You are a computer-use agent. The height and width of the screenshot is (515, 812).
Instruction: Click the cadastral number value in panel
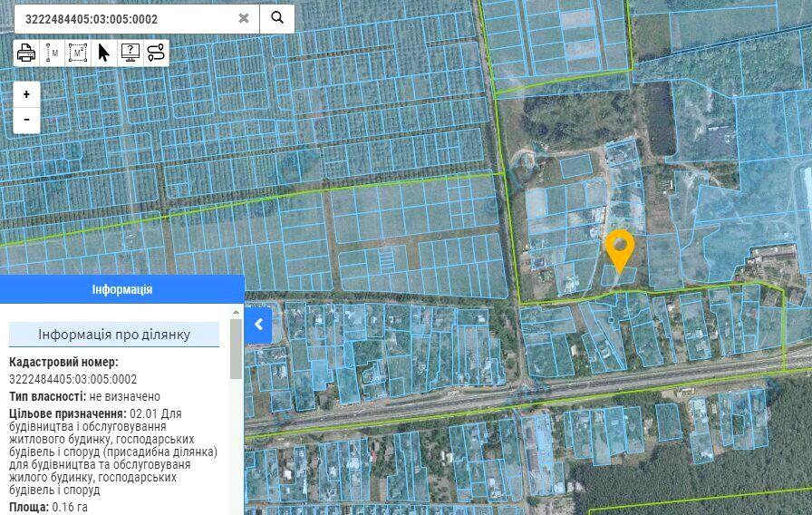(73, 379)
